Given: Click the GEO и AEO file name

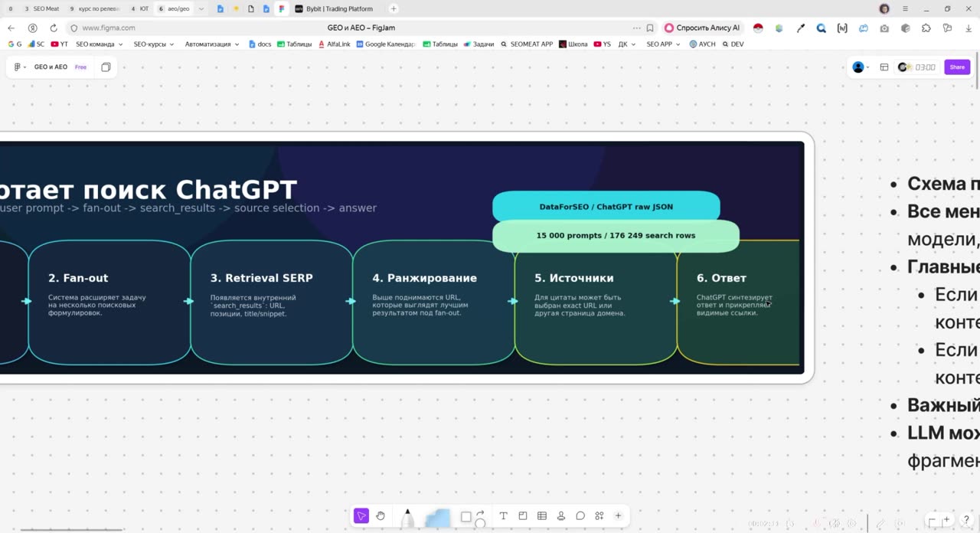Looking at the screenshot, I should (x=51, y=67).
